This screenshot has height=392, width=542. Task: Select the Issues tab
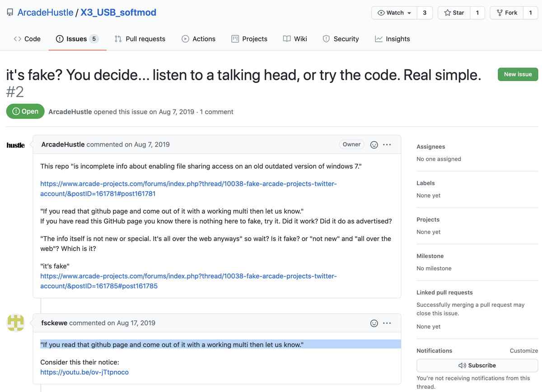(x=77, y=39)
